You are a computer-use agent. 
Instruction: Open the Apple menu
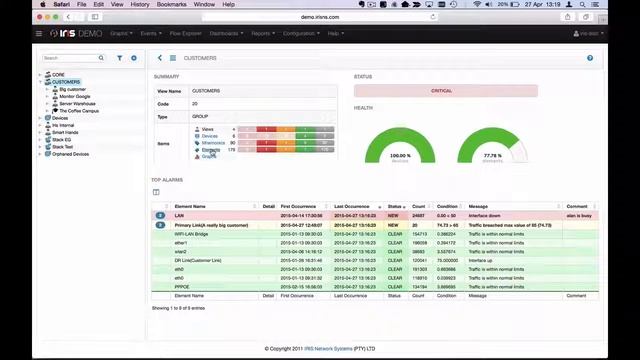click(x=42, y=4)
